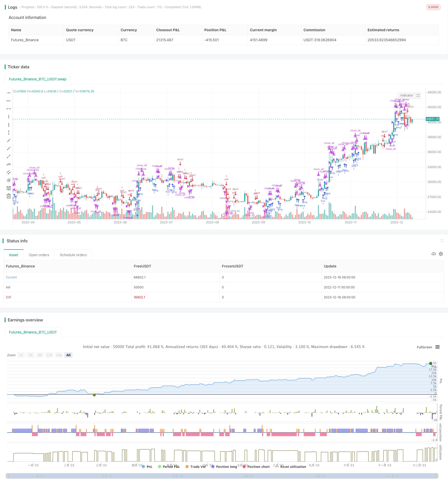448x486 pixels.
Task: Select the diagonal segment drawing tool
Action: tap(9, 156)
